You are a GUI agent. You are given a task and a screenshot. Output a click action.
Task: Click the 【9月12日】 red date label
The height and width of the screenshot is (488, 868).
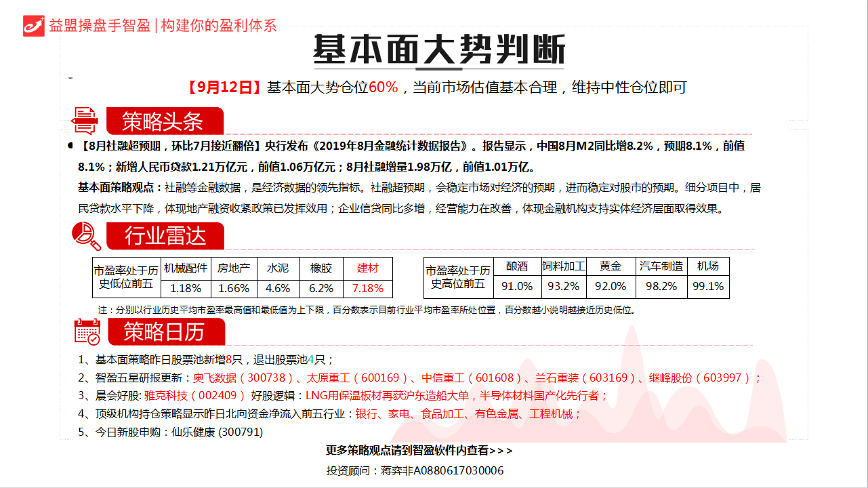(x=224, y=87)
